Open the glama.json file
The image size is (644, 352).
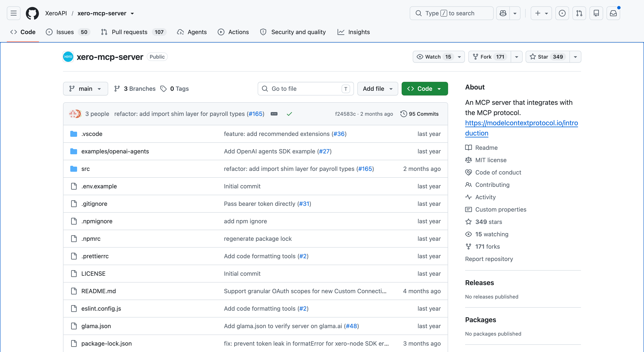pos(96,326)
